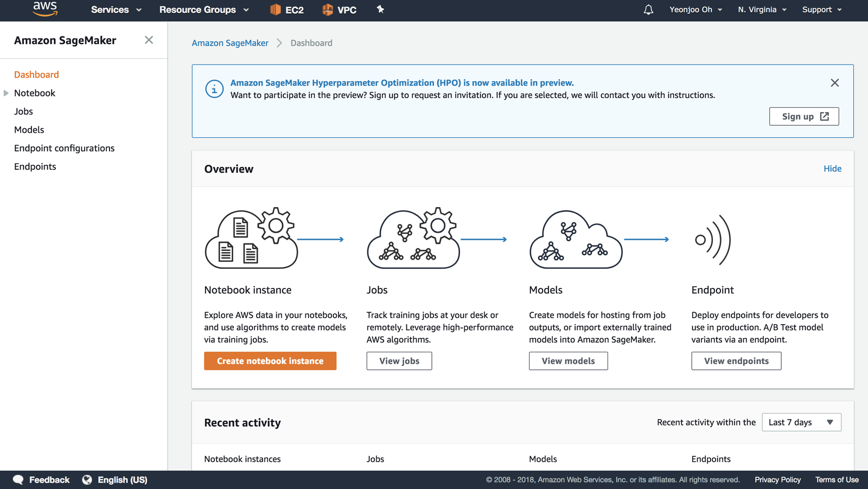The height and width of the screenshot is (489, 868).
Task: Open the N. Virginia region selector
Action: [x=762, y=10]
